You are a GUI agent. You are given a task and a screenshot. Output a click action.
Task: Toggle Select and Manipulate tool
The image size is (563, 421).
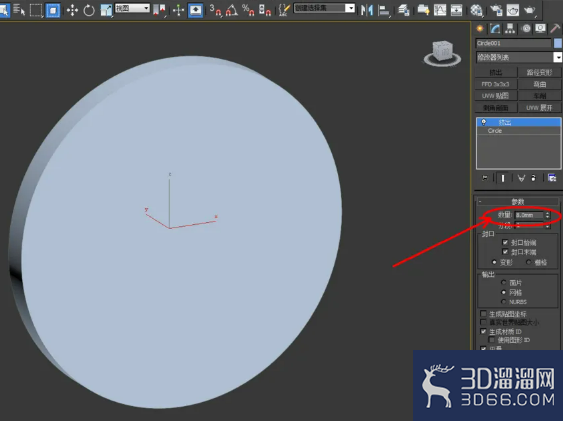click(x=178, y=10)
